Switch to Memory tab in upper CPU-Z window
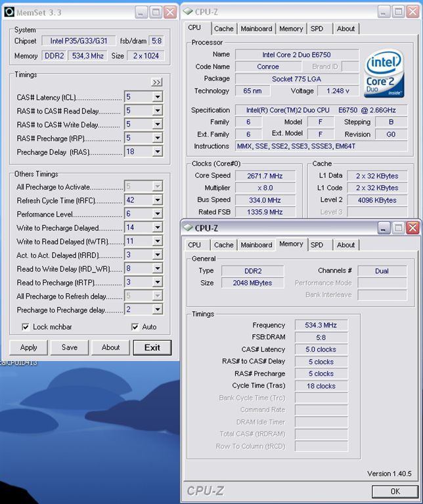This screenshot has width=423, height=504. [x=291, y=29]
